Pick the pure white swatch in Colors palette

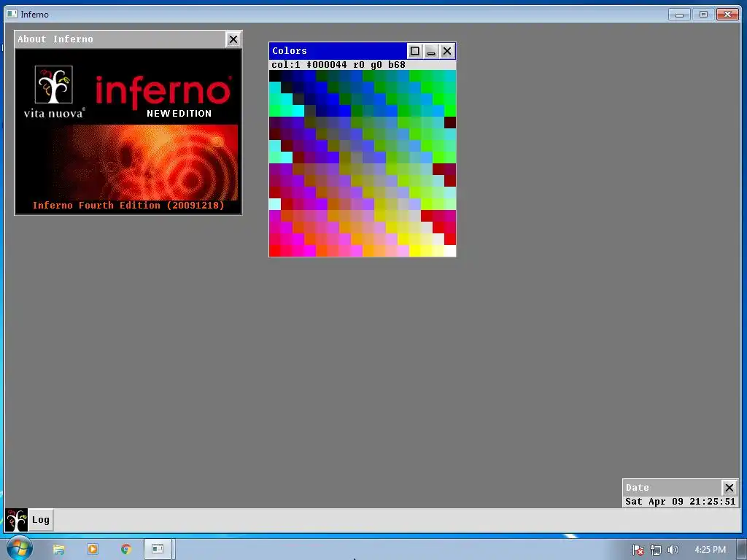point(449,251)
